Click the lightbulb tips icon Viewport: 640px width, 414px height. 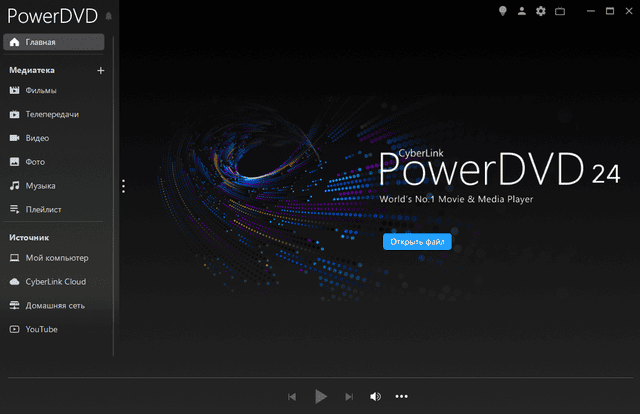[503, 11]
